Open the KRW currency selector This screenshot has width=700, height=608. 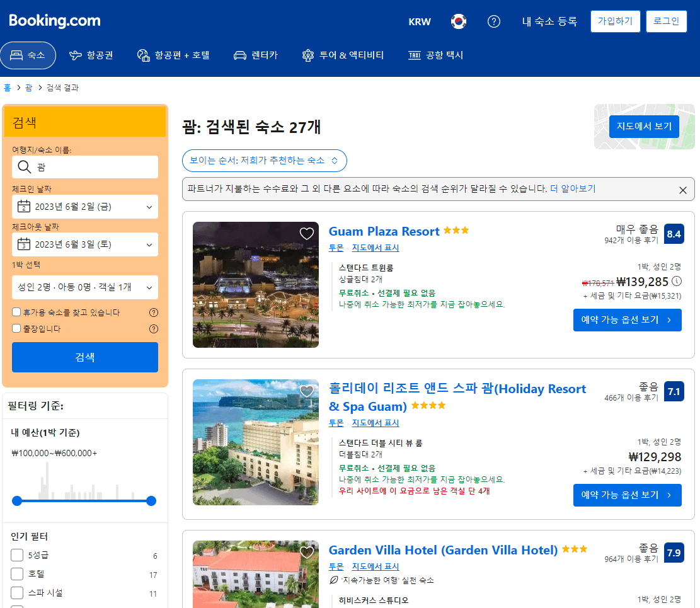tap(420, 21)
